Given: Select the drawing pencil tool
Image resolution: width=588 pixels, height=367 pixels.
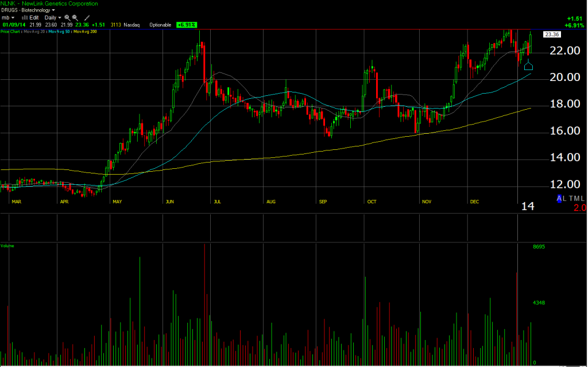Looking at the screenshot, I should click(x=86, y=18).
